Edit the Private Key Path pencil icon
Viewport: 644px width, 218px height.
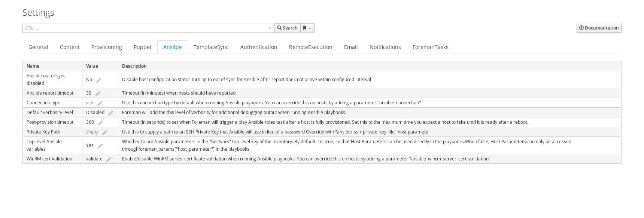coord(104,132)
